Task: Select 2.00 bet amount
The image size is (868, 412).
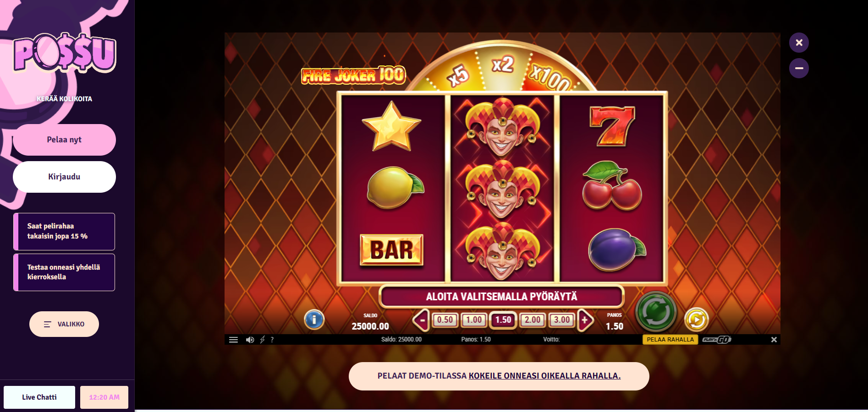Action: point(533,320)
